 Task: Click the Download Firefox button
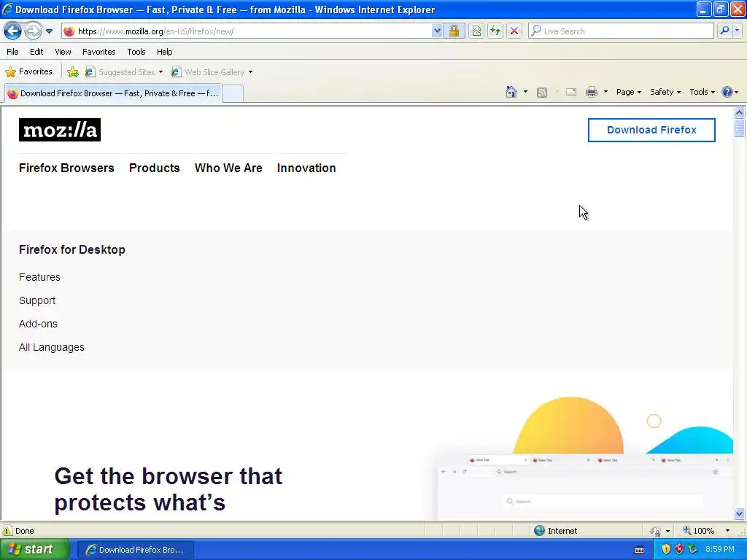pos(651,130)
